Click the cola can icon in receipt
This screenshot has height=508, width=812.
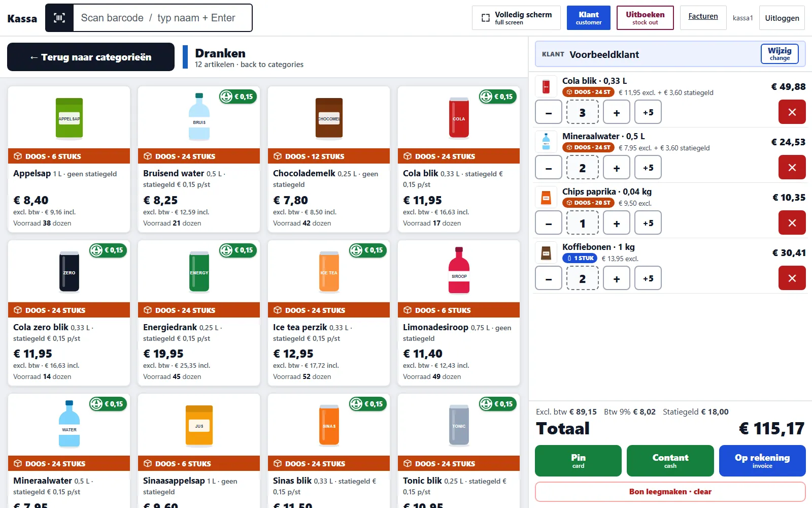[546, 87]
